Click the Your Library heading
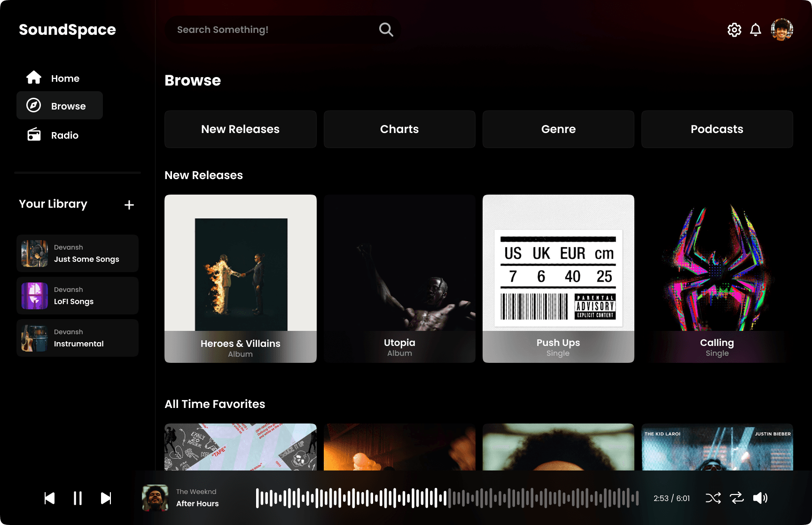 [x=53, y=204]
